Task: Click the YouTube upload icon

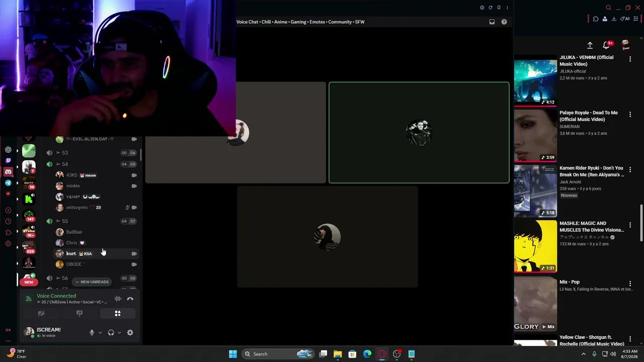Action: coord(590,45)
